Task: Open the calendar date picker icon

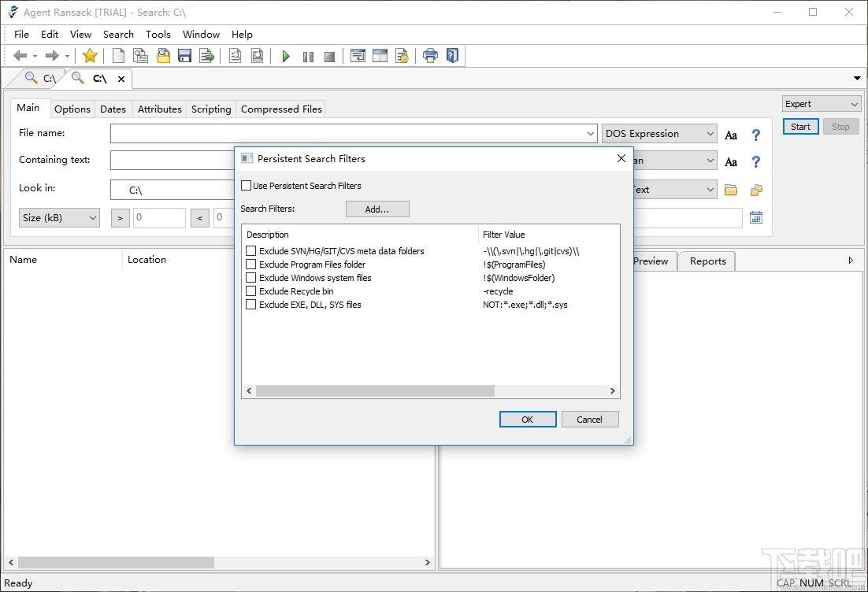Action: pos(756,217)
